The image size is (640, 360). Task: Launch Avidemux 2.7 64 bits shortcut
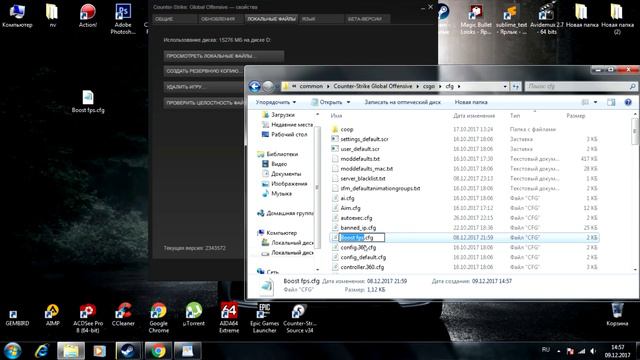547,19
